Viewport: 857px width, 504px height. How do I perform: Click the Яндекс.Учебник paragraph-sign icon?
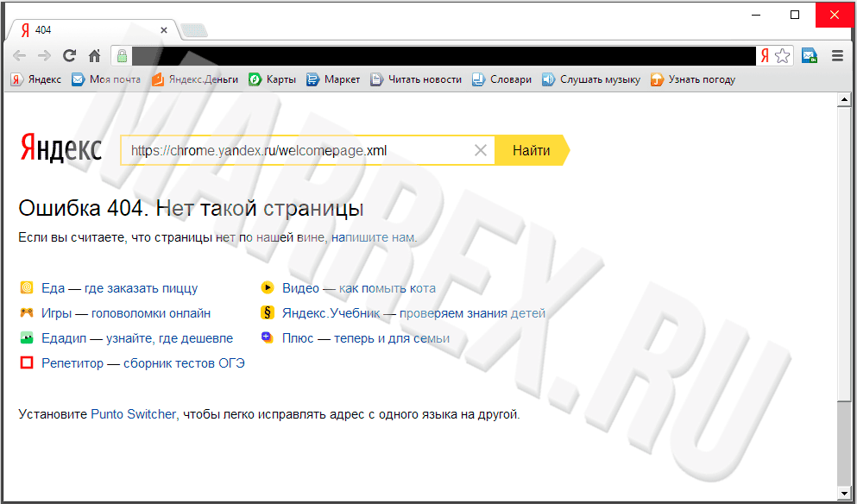tap(268, 312)
